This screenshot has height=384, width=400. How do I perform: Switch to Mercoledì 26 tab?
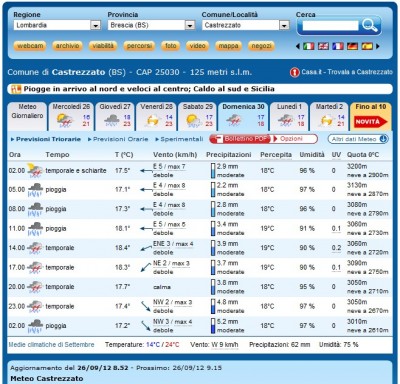(x=71, y=116)
